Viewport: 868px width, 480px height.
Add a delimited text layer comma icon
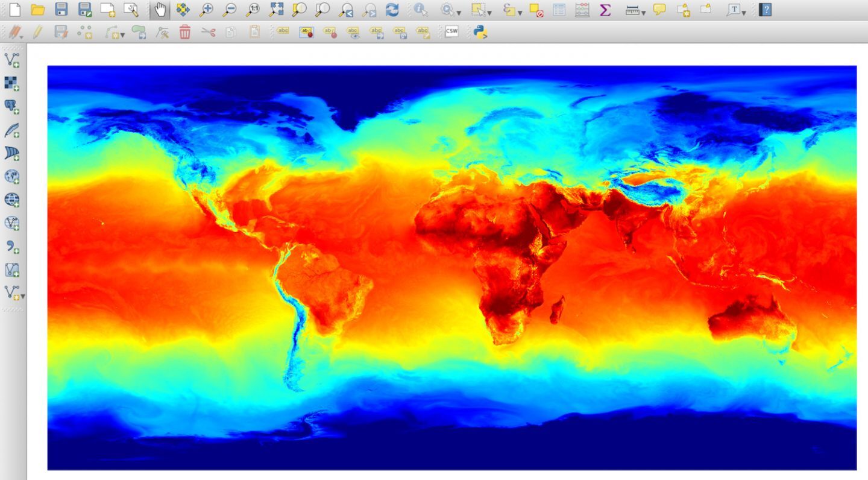pos(12,247)
